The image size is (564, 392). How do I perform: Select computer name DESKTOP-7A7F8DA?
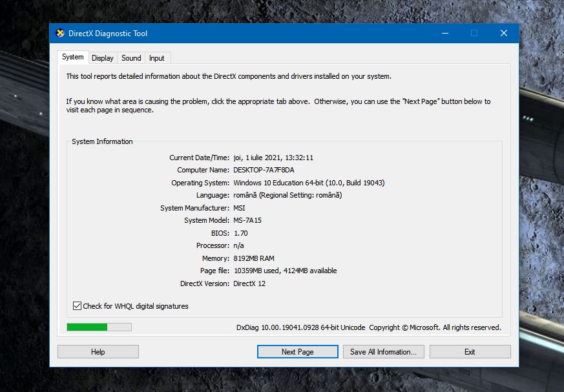coord(264,170)
